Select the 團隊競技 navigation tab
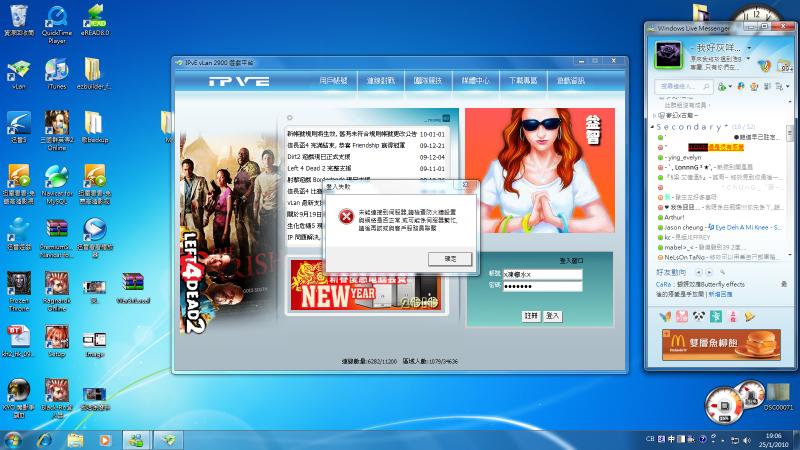This screenshot has width=800, height=450. (x=428, y=81)
